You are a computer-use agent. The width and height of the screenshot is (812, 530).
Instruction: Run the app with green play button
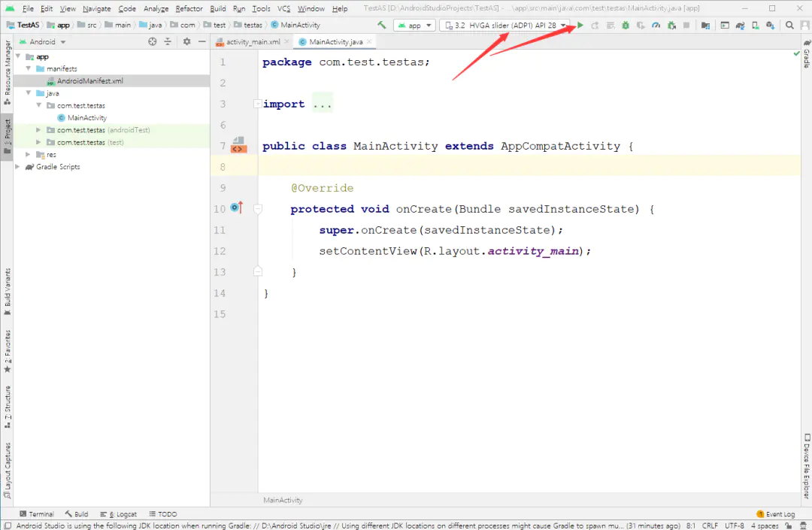[x=580, y=25]
